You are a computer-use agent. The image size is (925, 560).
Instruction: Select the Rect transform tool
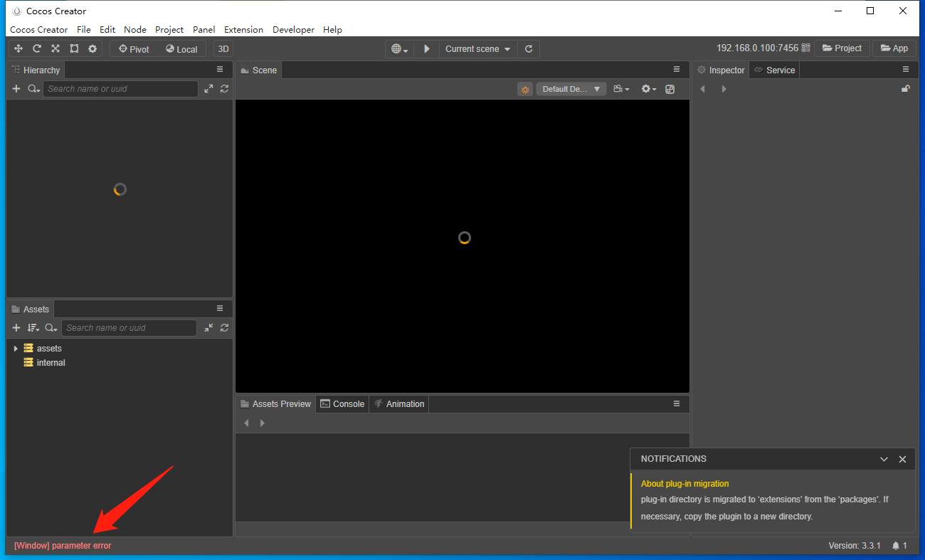pyautogui.click(x=74, y=48)
